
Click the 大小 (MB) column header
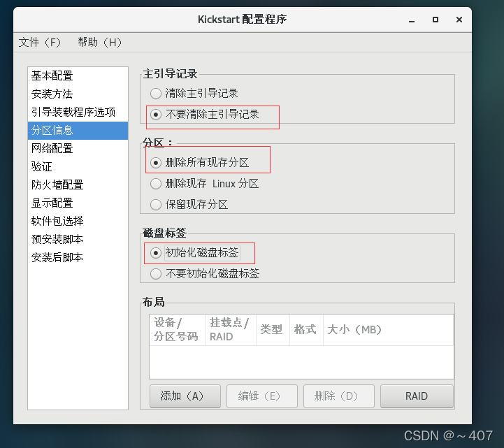[x=388, y=330]
